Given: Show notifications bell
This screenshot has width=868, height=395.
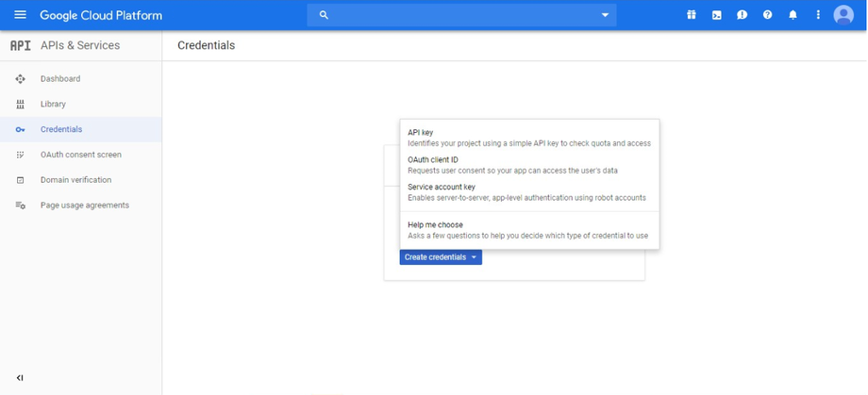Looking at the screenshot, I should (793, 15).
